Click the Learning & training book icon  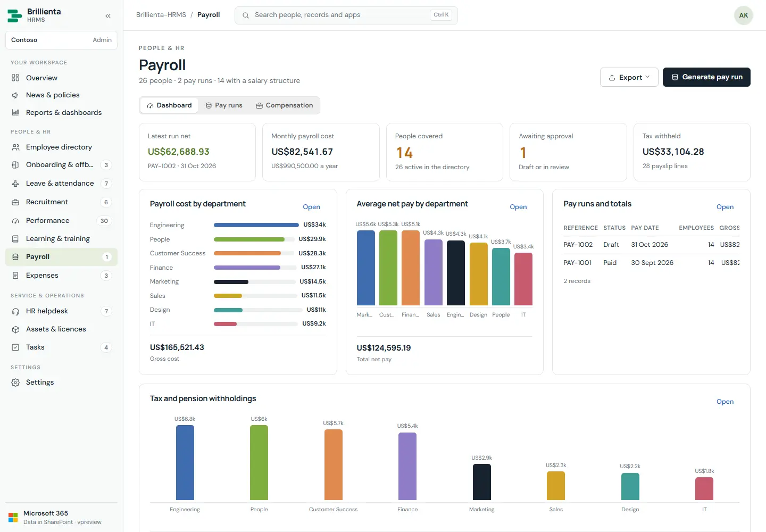point(15,239)
